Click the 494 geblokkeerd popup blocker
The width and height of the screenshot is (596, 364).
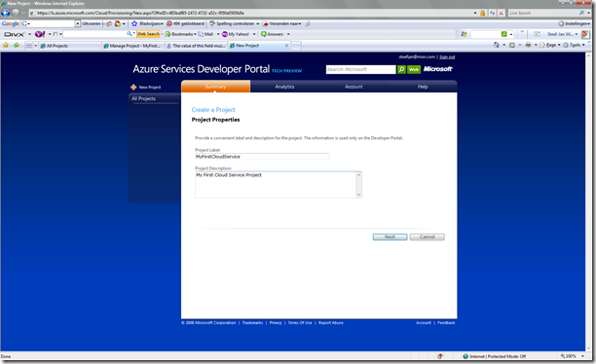(185, 23)
